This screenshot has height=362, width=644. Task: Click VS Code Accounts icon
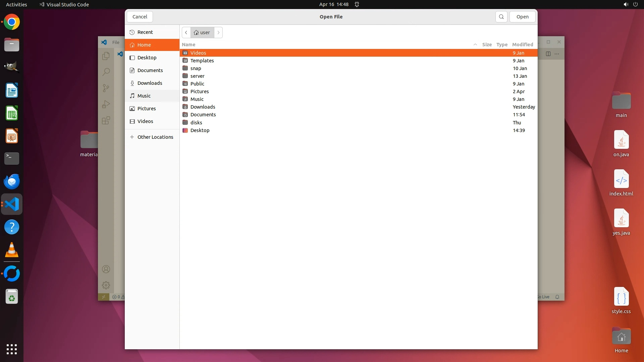click(106, 269)
